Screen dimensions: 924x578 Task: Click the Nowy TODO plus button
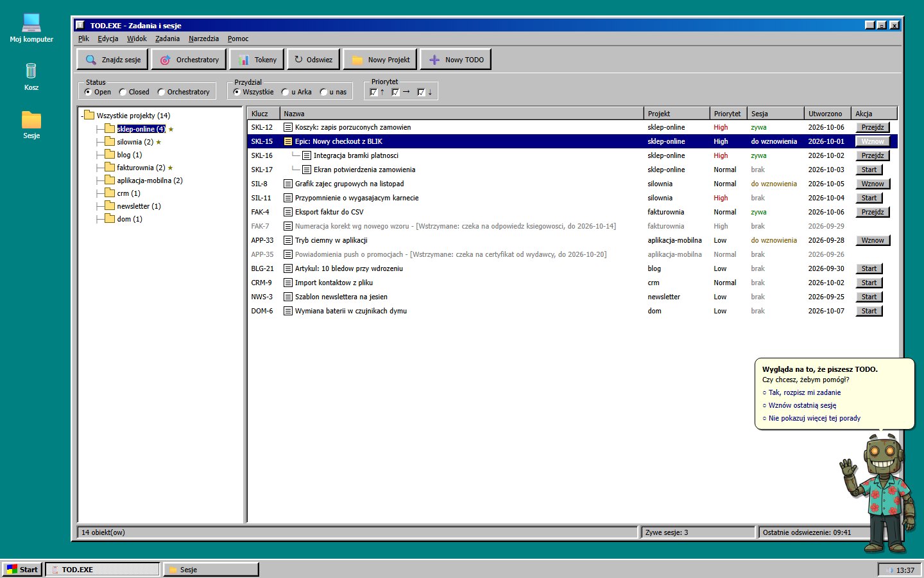click(x=456, y=60)
